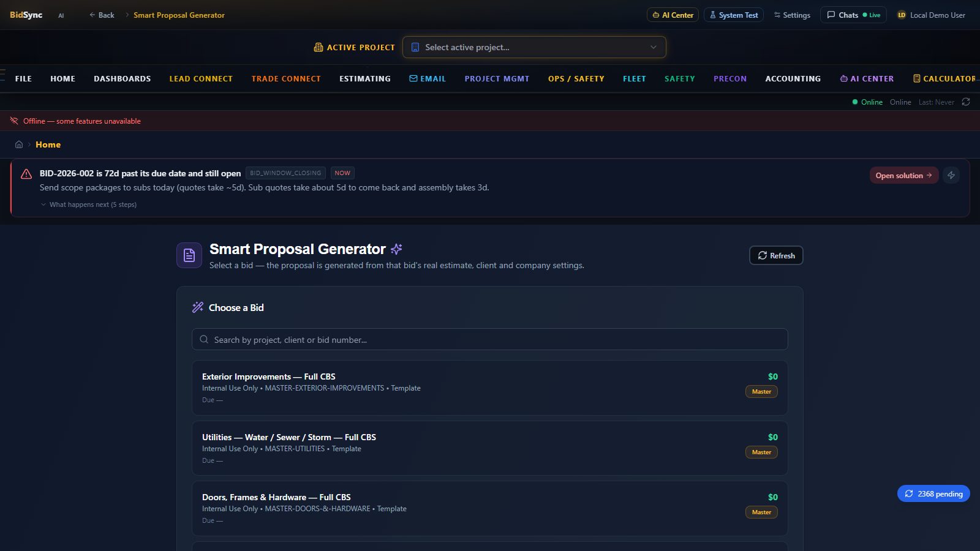Open AI CENTER in the menu bar

pos(867,78)
